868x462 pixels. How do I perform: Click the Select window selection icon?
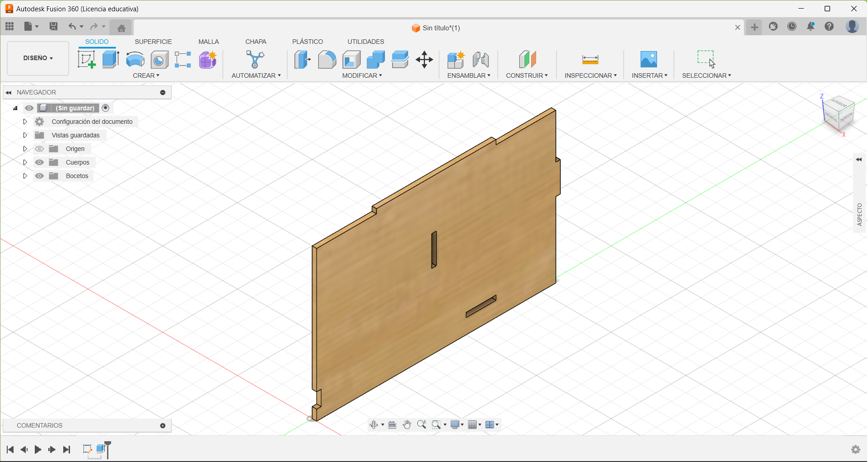pos(706,59)
